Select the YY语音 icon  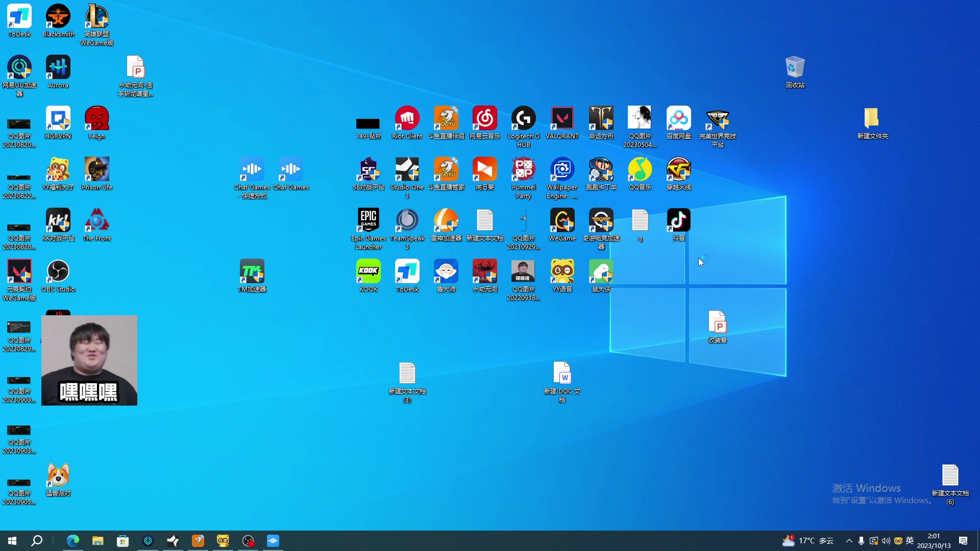(562, 276)
